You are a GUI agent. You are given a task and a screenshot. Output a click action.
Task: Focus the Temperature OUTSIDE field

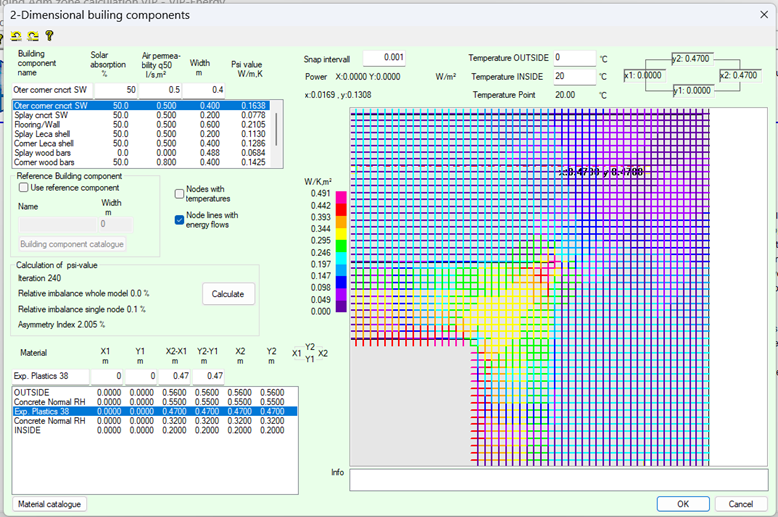pos(574,58)
